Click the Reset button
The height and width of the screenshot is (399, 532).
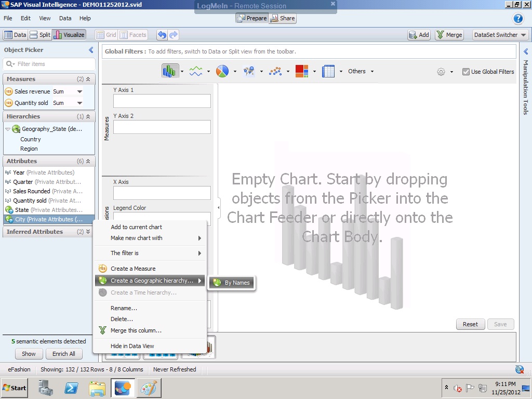470,324
